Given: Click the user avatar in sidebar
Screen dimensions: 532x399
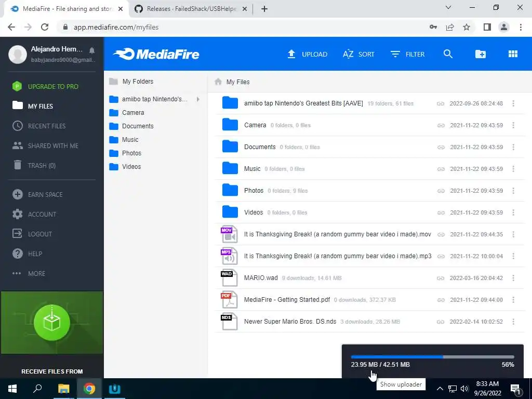Looking at the screenshot, I should pyautogui.click(x=18, y=54).
